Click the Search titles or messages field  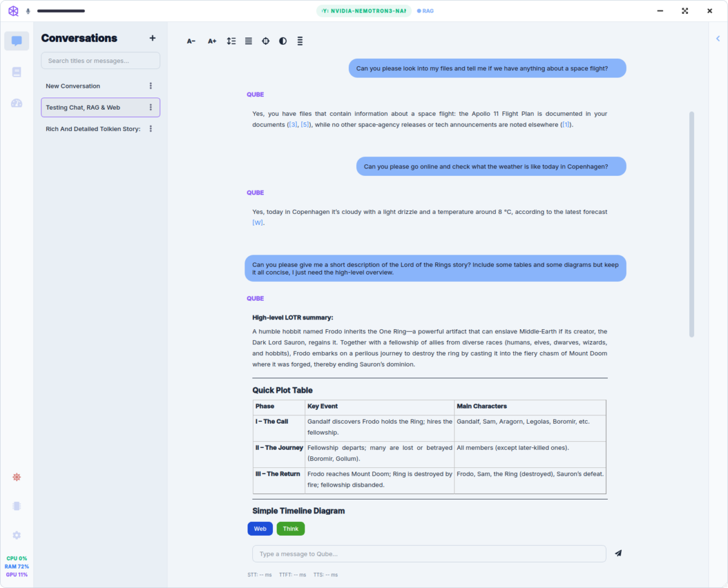(x=101, y=61)
